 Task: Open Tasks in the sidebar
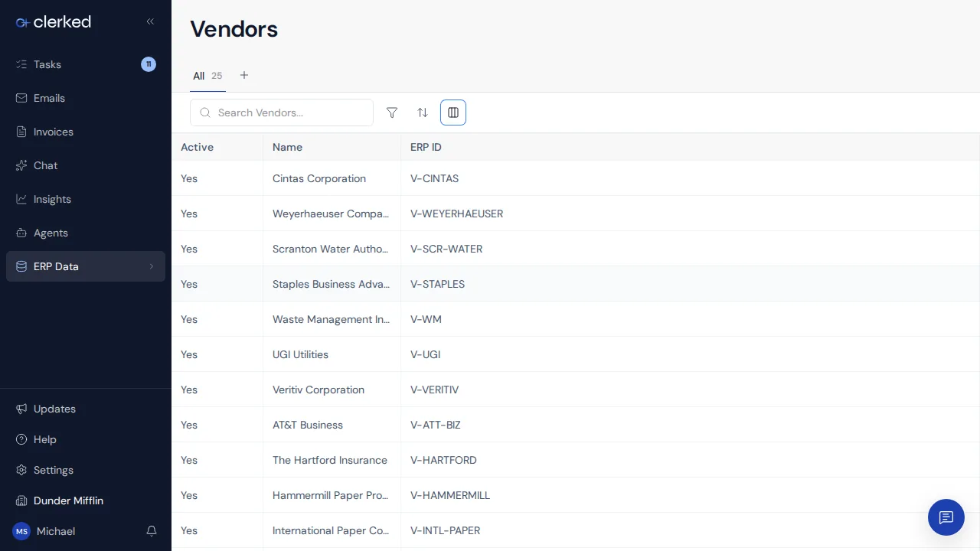tap(86, 64)
